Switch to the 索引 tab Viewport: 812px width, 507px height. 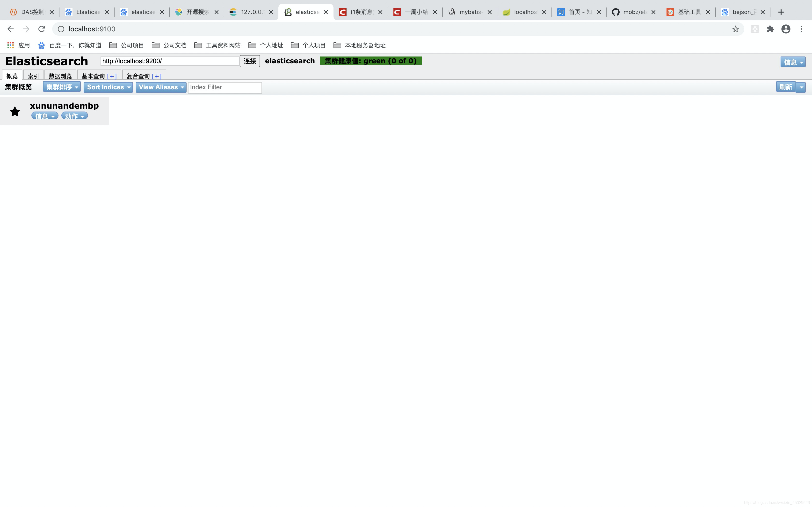(33, 76)
